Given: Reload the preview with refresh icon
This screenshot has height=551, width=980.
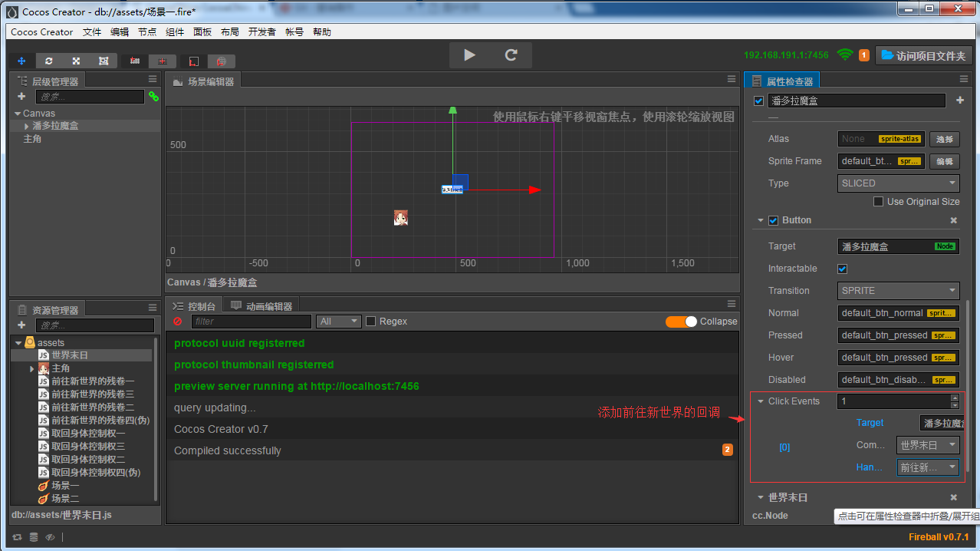Looking at the screenshot, I should [511, 55].
